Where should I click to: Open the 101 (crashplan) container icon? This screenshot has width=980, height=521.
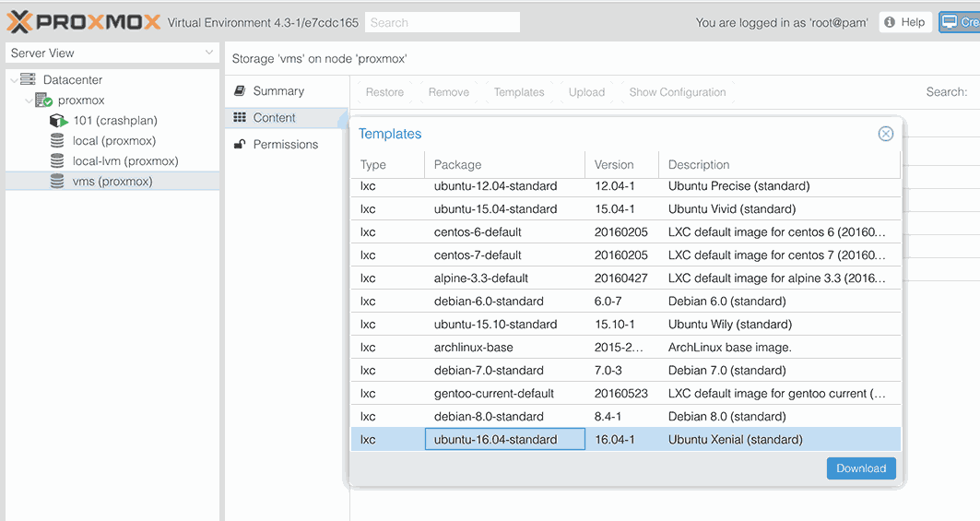coord(58,120)
